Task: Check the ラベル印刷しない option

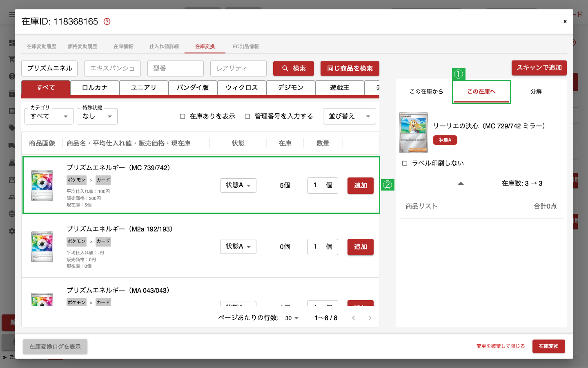Action: click(405, 164)
